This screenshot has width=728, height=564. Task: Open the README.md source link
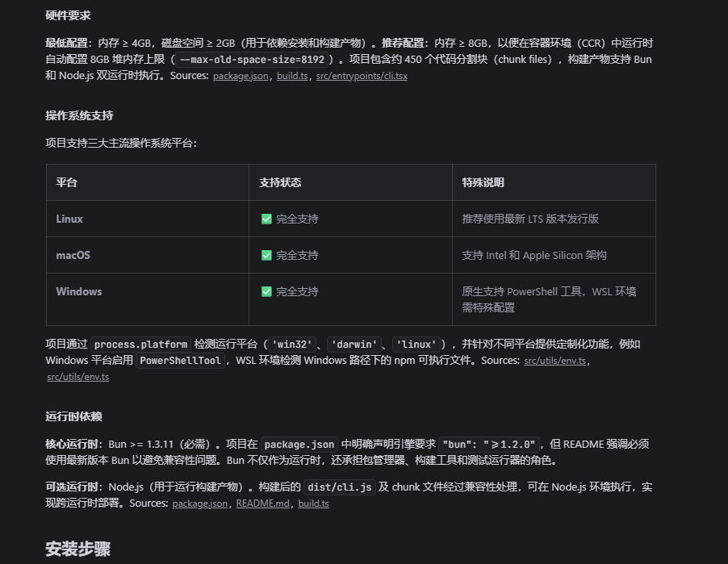[x=262, y=503]
